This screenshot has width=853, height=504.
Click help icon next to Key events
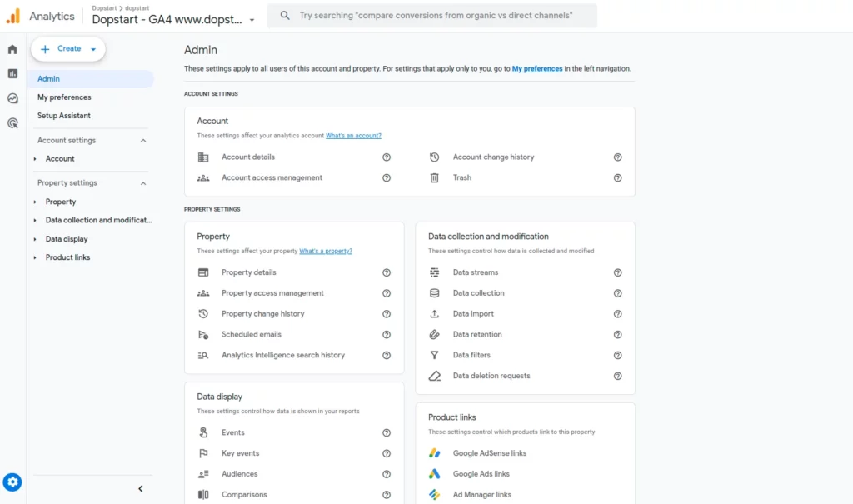pos(387,453)
